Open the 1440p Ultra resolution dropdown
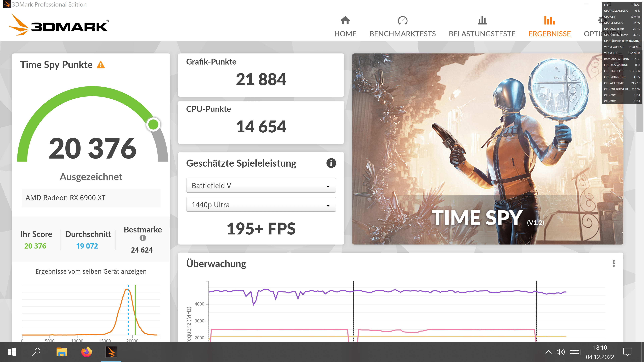This screenshot has width=644, height=362. tap(261, 204)
